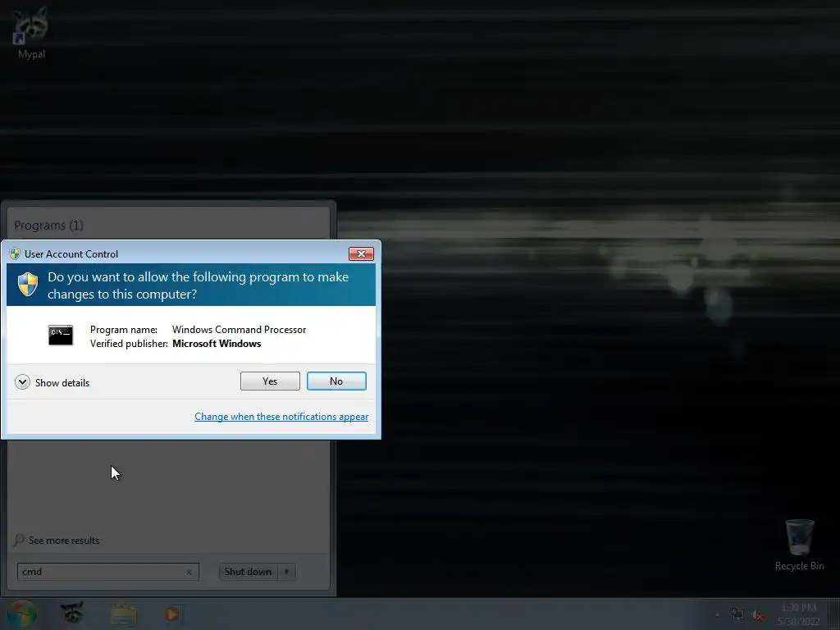Click the taskbar clock showing 1:39 PM
Viewport: 840px width, 630px height.
798,614
